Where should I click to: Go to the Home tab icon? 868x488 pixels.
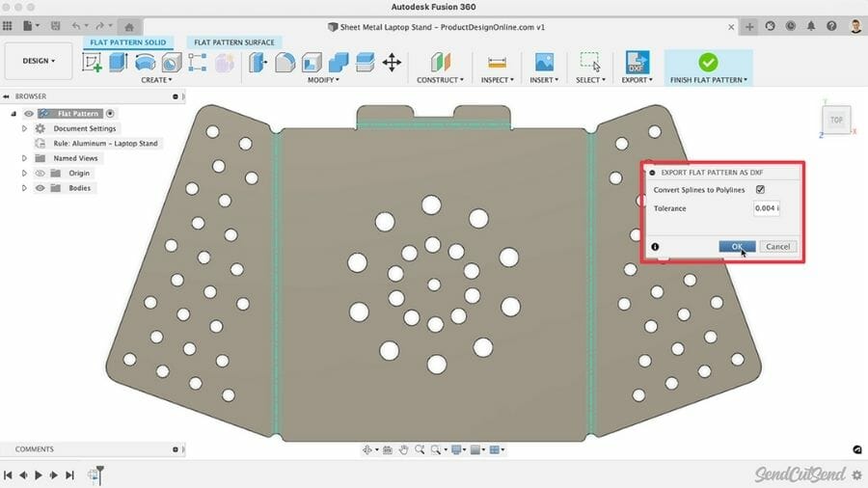click(x=129, y=27)
